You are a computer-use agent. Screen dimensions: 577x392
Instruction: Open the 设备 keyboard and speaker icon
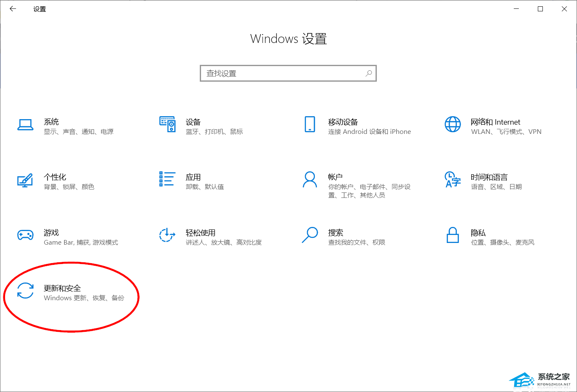(167, 124)
